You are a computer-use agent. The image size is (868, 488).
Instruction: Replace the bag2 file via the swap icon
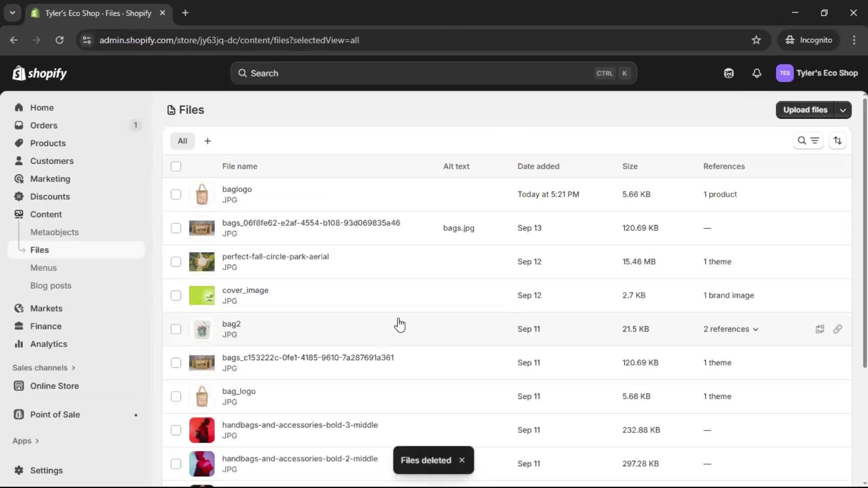point(820,329)
